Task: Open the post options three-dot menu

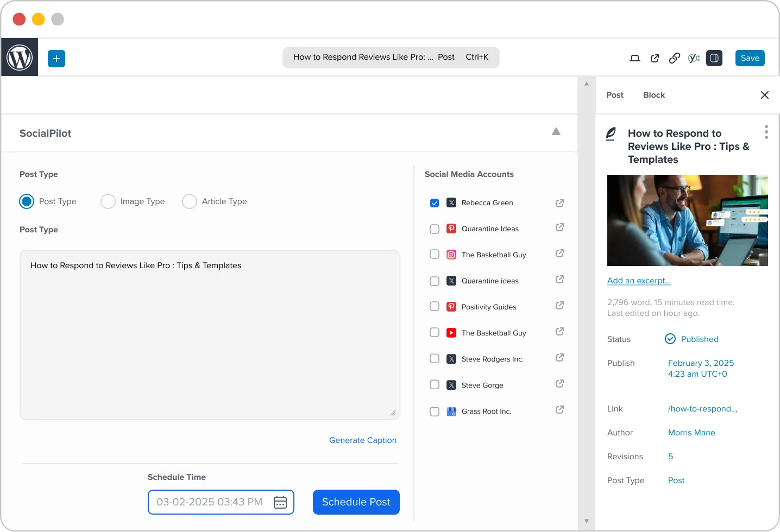Action: [766, 131]
